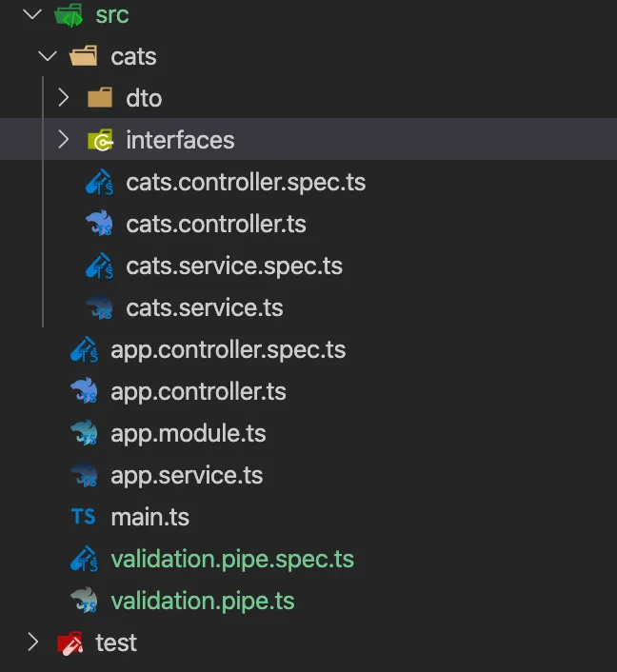
Task: Expand the test folder chevron
Action: point(32,642)
